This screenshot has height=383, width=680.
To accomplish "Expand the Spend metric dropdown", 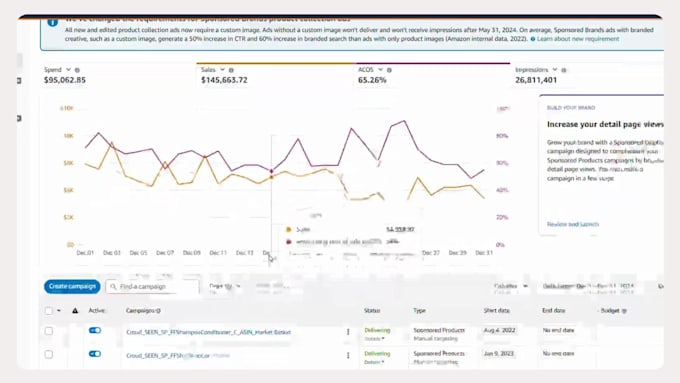I will point(68,69).
